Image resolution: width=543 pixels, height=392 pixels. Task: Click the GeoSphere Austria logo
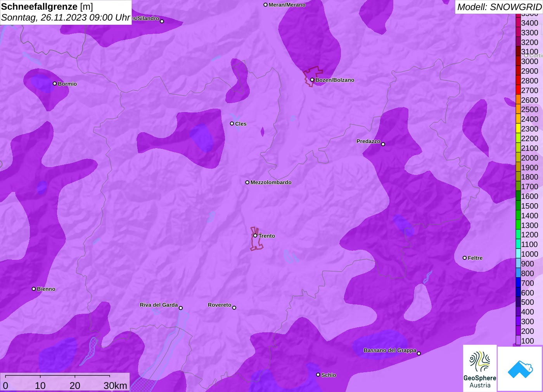point(480,368)
